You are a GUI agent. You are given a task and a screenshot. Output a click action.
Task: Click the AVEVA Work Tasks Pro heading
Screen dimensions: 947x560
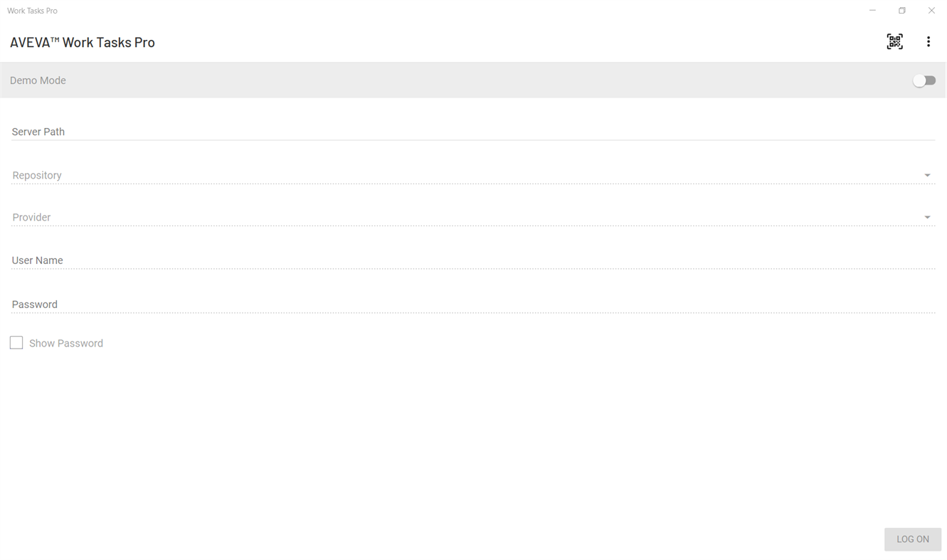83,43
